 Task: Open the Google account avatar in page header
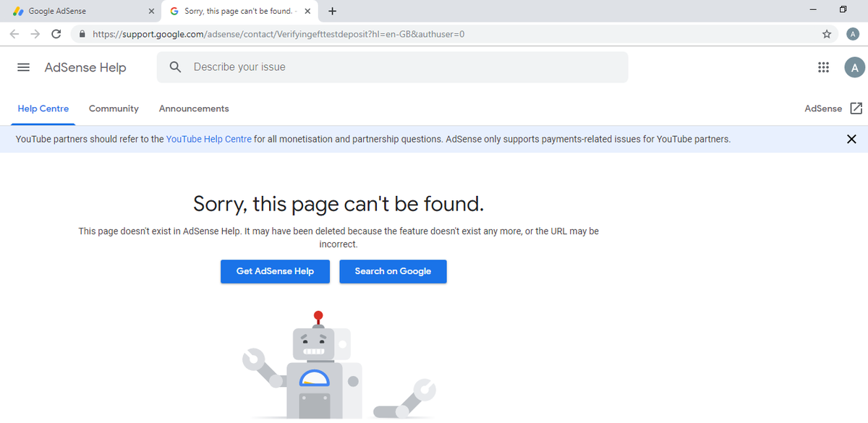click(854, 67)
